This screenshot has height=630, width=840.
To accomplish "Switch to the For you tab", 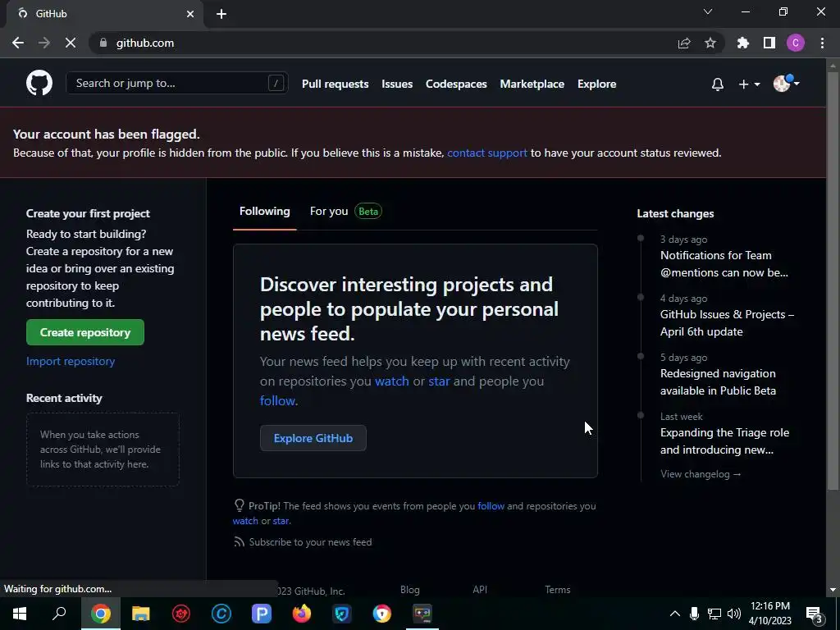I will (x=345, y=211).
